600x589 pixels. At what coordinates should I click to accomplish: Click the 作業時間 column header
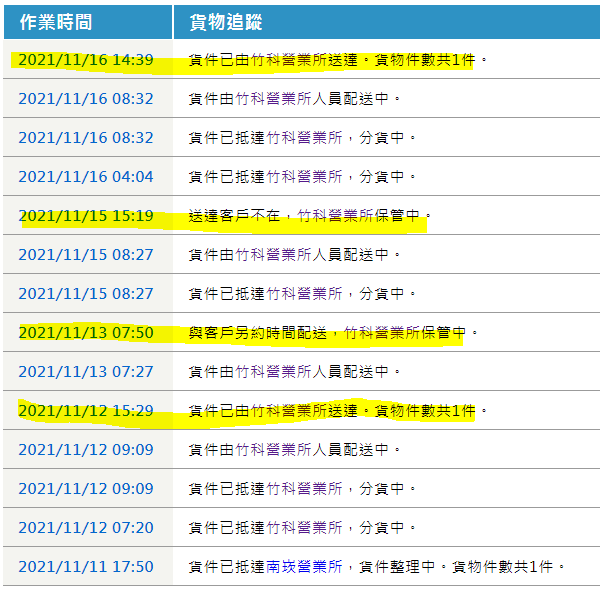tap(88, 22)
